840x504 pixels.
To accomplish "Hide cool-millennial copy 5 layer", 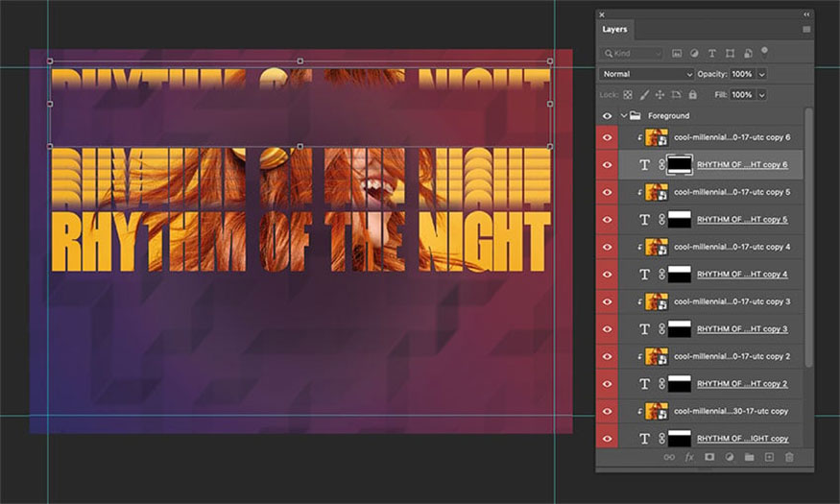I will point(607,192).
